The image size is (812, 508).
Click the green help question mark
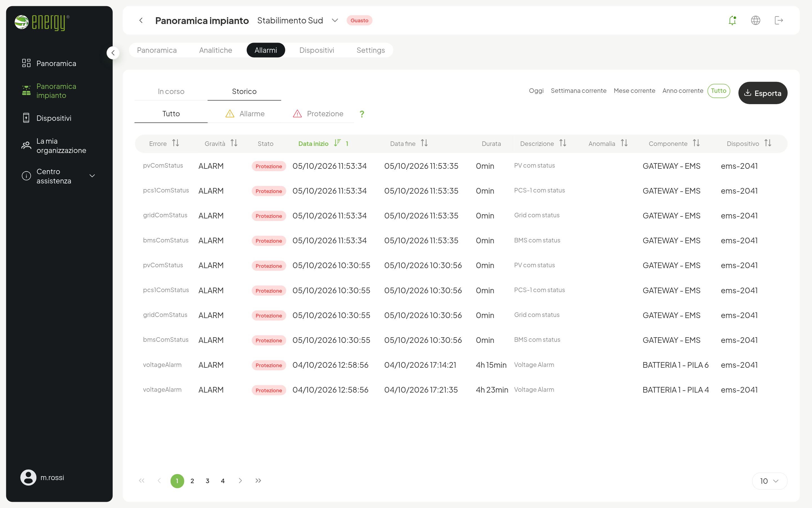click(x=362, y=114)
